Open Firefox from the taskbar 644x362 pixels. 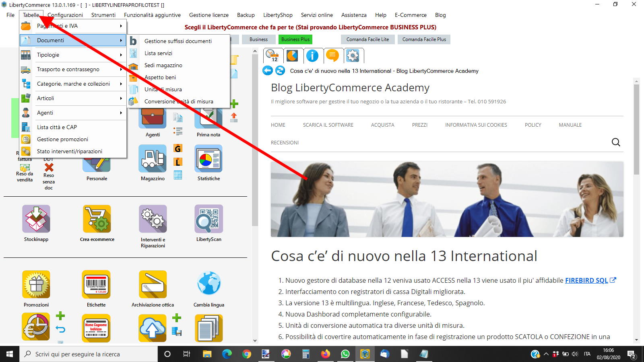pyautogui.click(x=326, y=354)
